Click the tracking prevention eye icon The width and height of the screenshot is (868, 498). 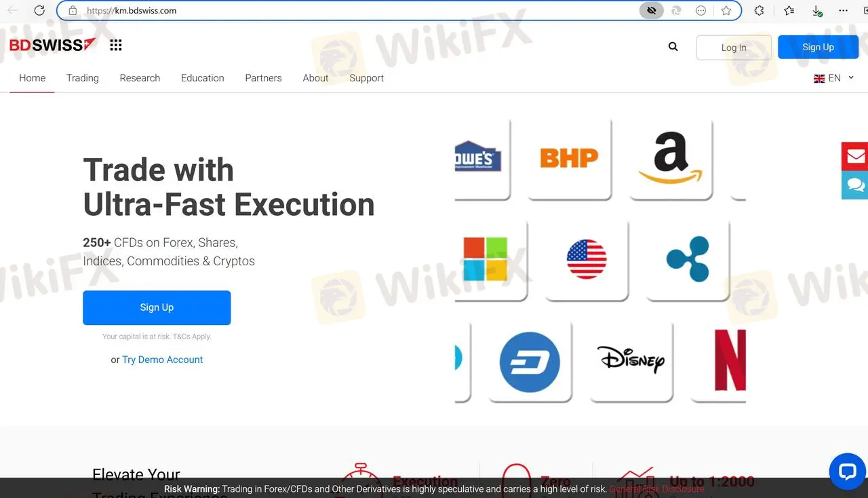coord(652,11)
